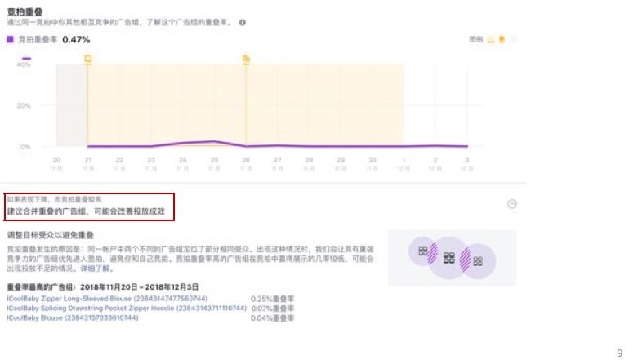This screenshot has width=629, height=364.
Task: Click the 0.25%重叠率 value
Action: [274, 299]
